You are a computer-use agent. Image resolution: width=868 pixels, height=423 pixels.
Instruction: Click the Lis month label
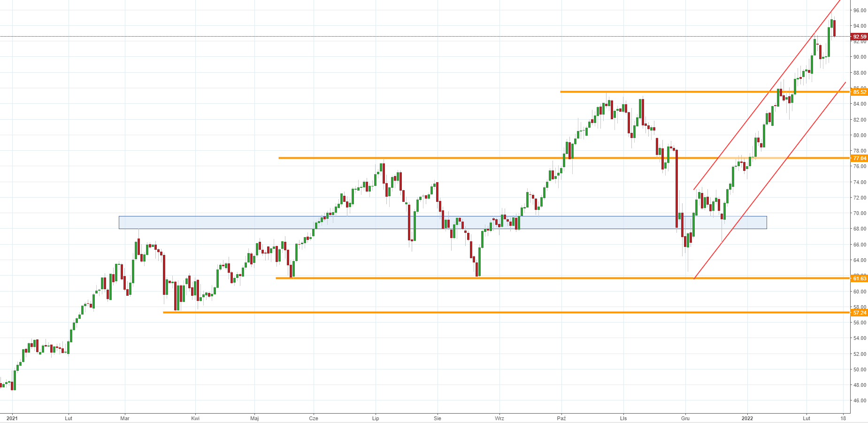[x=623, y=418]
